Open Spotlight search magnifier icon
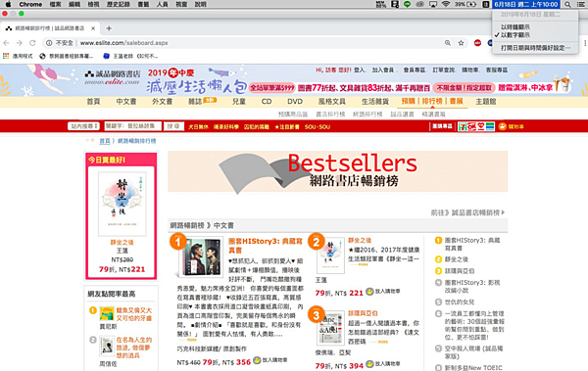 tap(567, 4)
